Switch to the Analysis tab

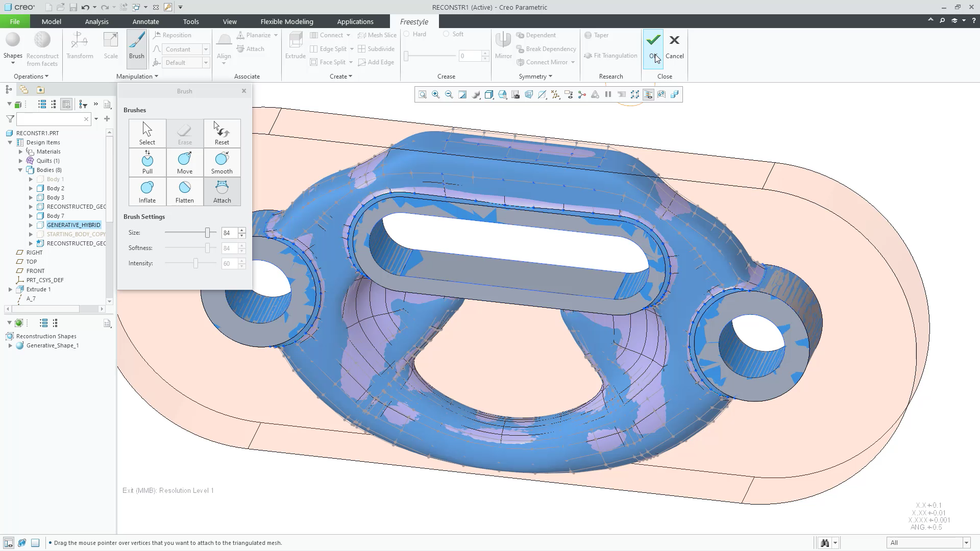[x=96, y=21]
